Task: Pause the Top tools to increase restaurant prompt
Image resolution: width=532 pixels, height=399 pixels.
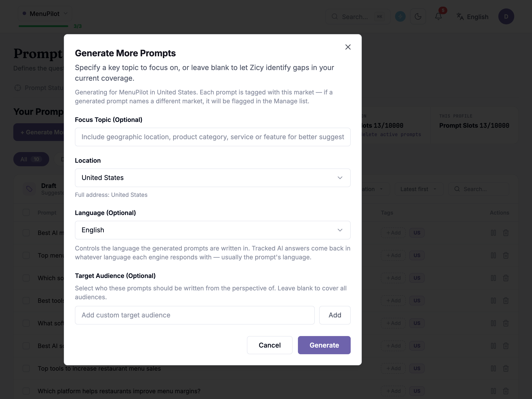Action: click(493, 368)
